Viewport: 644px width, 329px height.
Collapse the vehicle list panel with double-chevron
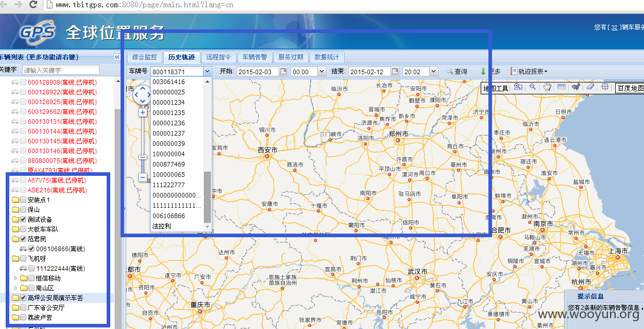click(x=117, y=57)
